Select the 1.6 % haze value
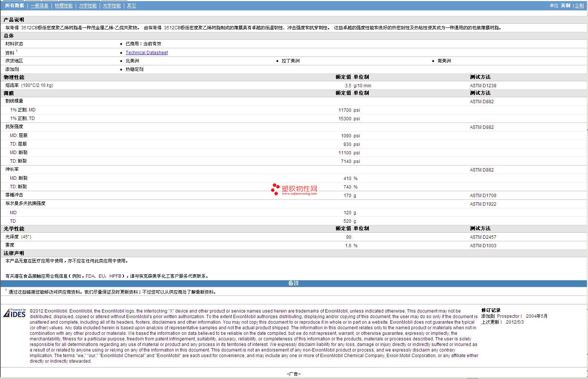 point(351,246)
